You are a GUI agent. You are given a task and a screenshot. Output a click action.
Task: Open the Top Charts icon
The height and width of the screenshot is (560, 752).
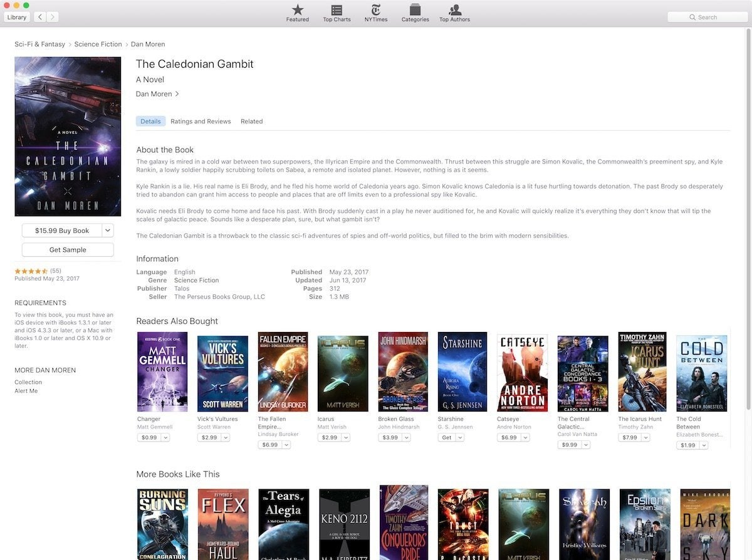click(x=337, y=13)
